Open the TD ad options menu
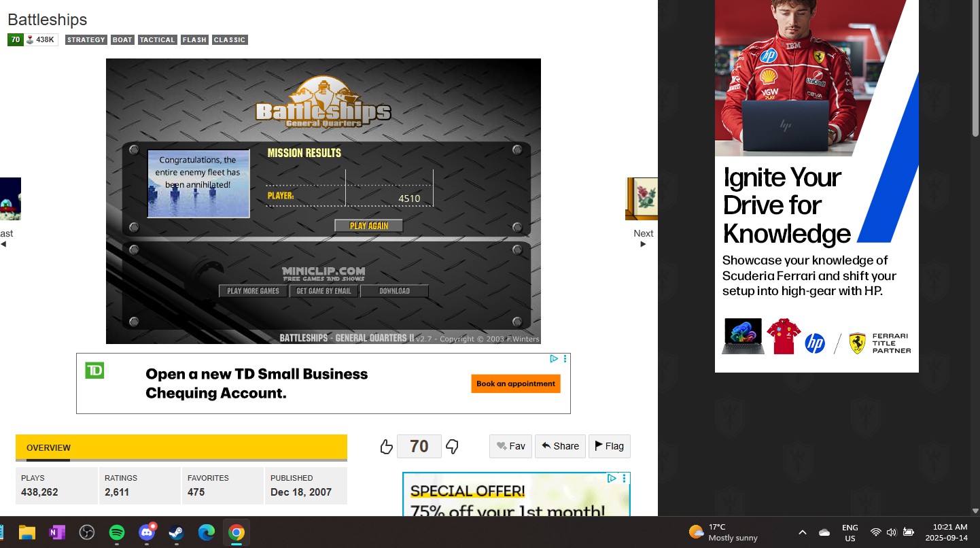The width and height of the screenshot is (980, 548). click(565, 359)
